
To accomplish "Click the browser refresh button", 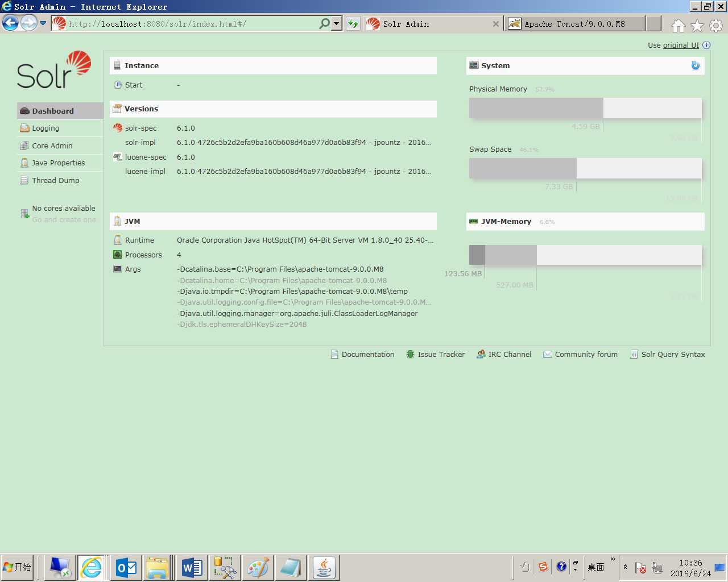I will (353, 24).
